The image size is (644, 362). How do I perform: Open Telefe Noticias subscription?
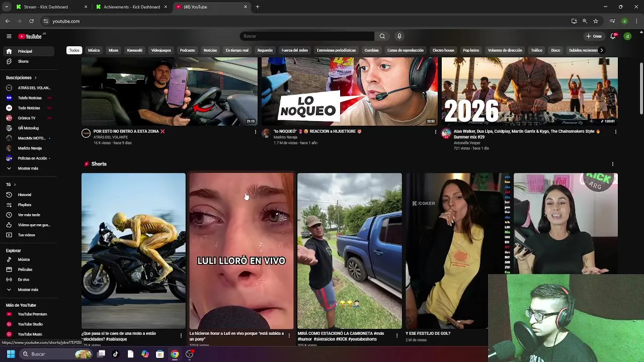[x=28, y=98]
